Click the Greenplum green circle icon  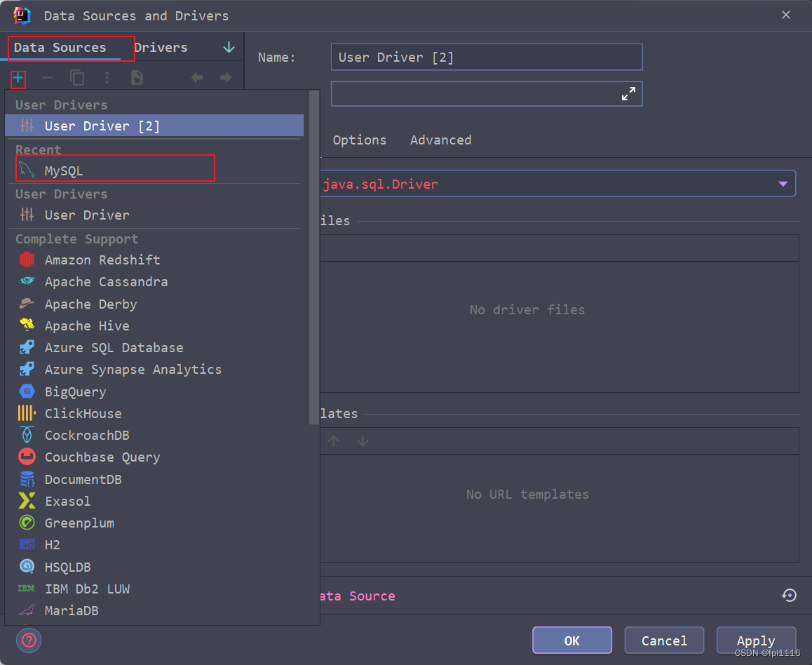tap(27, 523)
